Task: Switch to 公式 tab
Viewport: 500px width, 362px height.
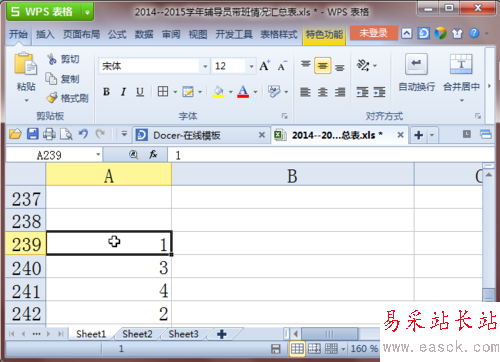Action: [117, 34]
